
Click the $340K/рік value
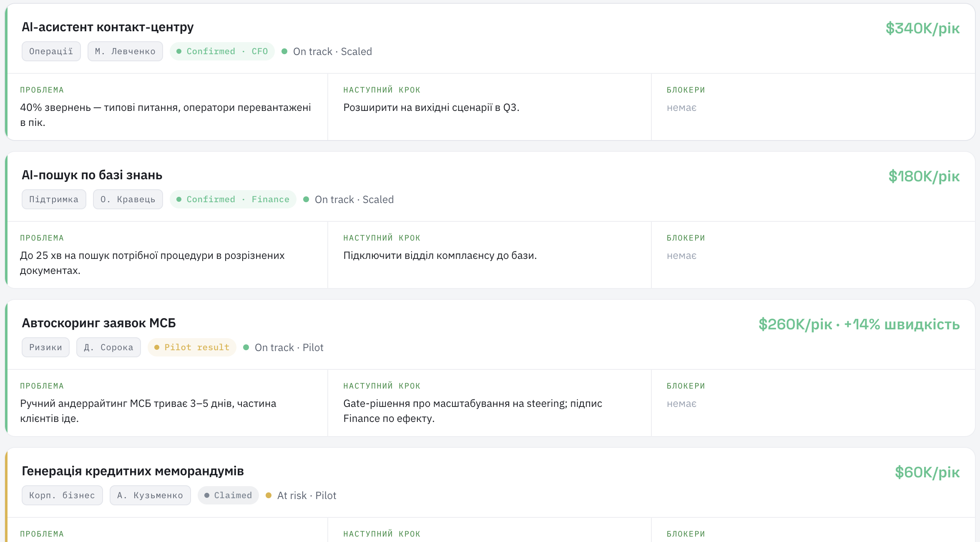(x=922, y=28)
